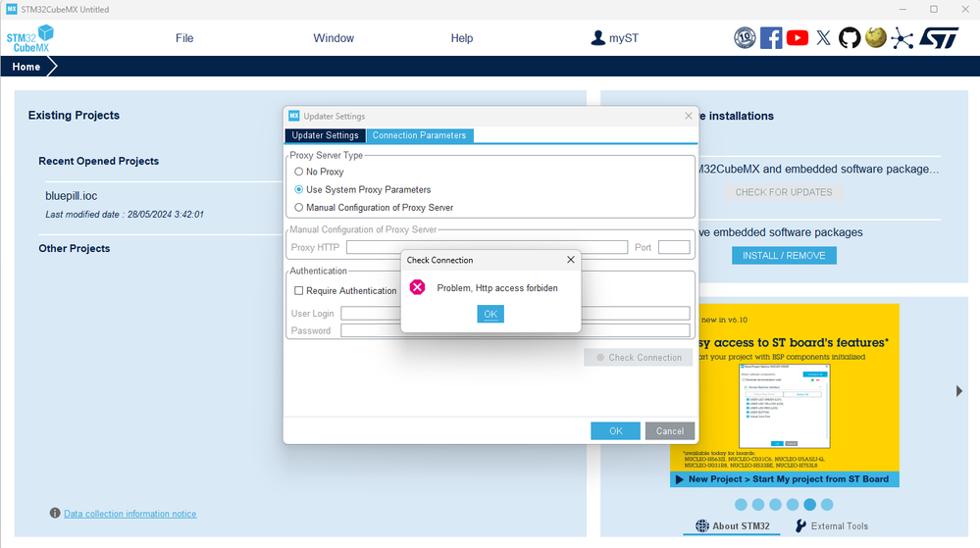Open the Help menu
The image size is (980, 548).
pos(462,38)
